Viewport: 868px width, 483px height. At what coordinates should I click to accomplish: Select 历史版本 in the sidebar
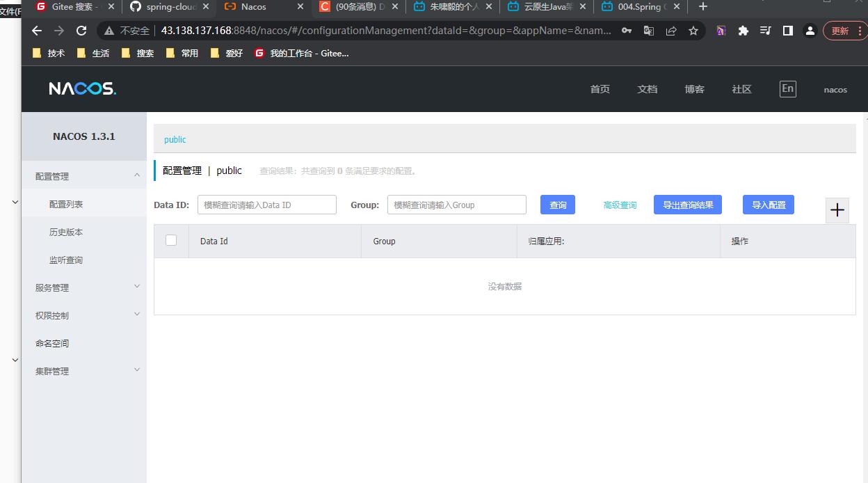click(84, 232)
